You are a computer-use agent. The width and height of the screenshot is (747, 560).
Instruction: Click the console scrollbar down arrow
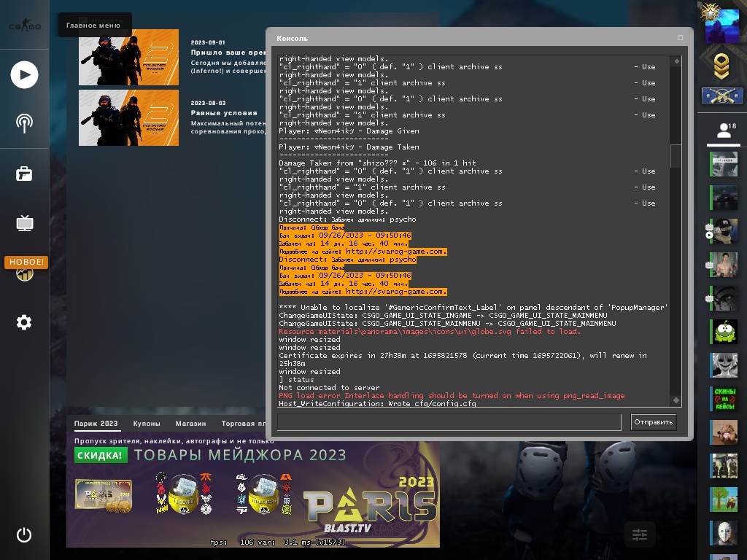[676, 400]
